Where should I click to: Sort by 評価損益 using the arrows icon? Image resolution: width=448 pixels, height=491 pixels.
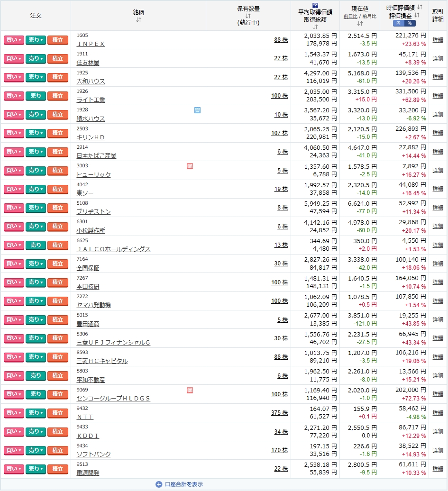coord(417,15)
